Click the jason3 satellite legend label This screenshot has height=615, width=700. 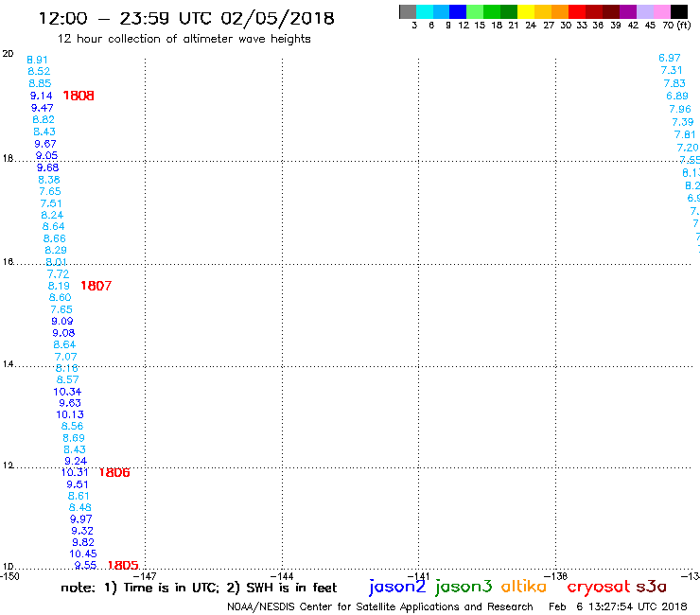[x=464, y=587]
